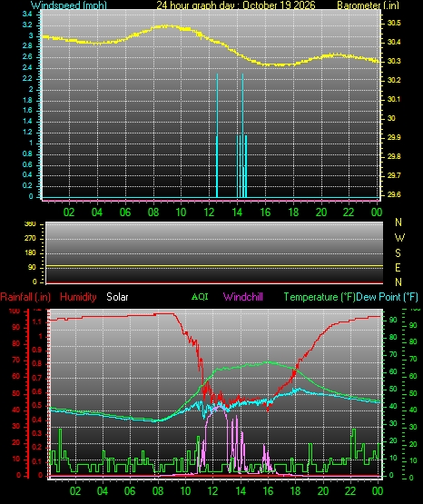Click the yellow wind direction line
This screenshot has width=423, height=504.
point(214,266)
